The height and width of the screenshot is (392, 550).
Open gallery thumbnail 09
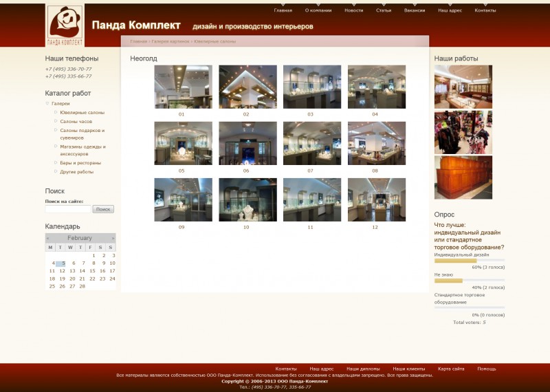tap(183, 199)
